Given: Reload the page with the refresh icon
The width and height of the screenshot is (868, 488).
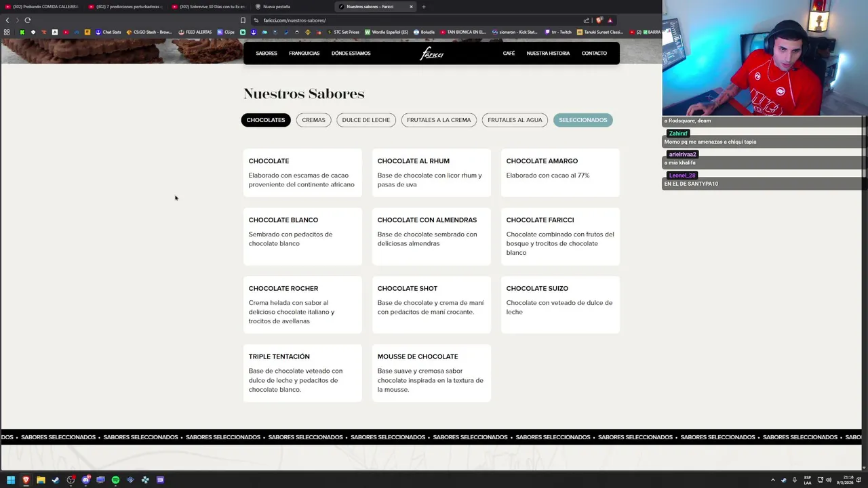Looking at the screenshot, I should [x=28, y=20].
